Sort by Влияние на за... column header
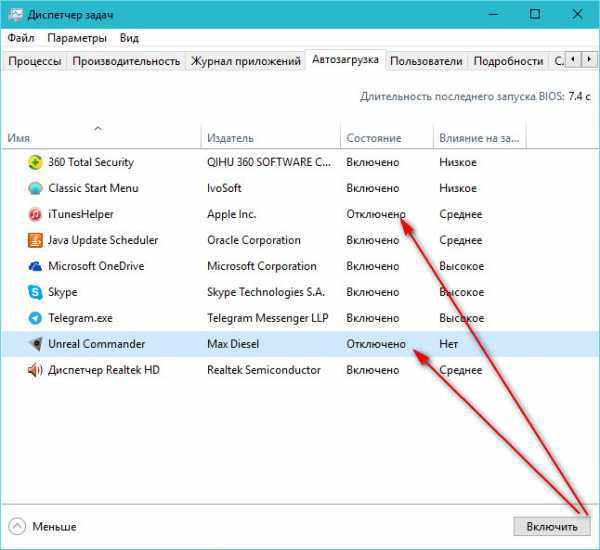The width and height of the screenshot is (600, 550). point(479,138)
